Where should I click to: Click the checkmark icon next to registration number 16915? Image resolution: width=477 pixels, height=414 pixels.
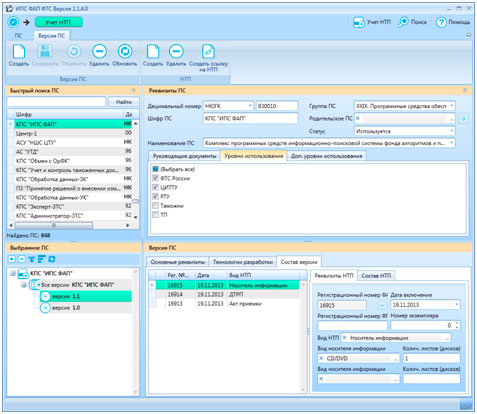[x=382, y=305]
